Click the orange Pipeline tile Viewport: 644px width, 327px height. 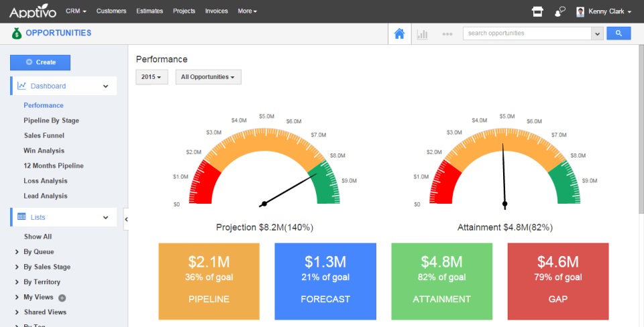[209, 281]
